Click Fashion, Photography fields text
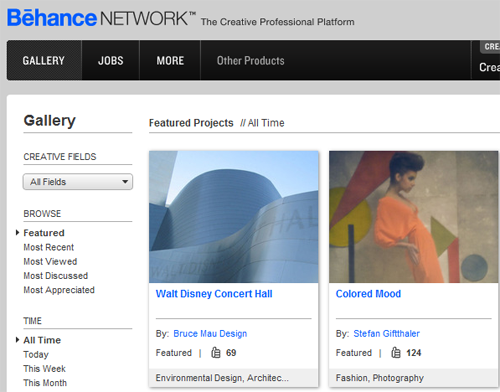Viewport: 500px width, 392px height. pos(380,378)
